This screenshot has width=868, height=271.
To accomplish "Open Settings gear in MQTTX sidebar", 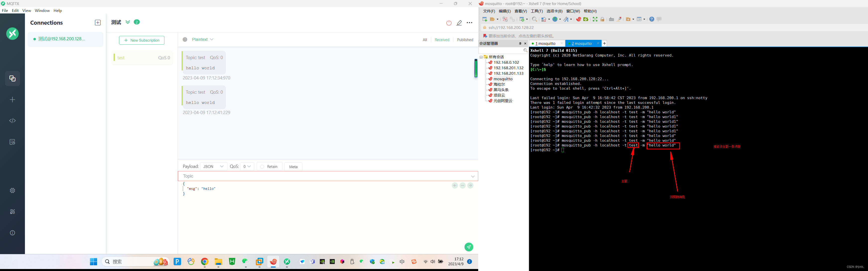I will click(x=12, y=191).
